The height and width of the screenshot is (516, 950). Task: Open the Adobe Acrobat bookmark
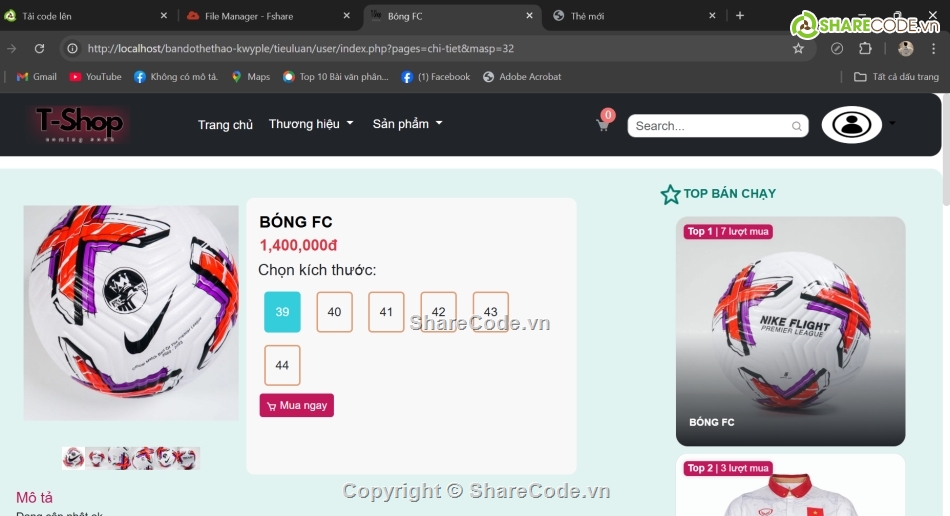522,77
